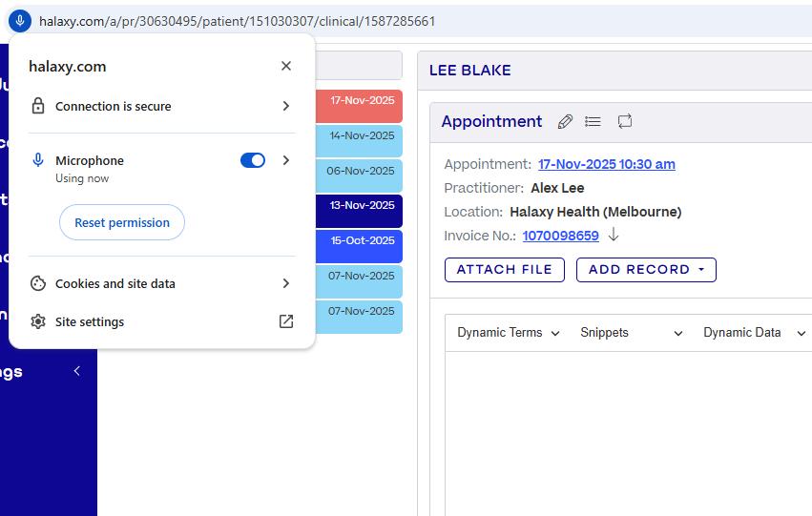Click the download arrow beside invoice number
Viewport: 812px width, 516px height.
614,235
